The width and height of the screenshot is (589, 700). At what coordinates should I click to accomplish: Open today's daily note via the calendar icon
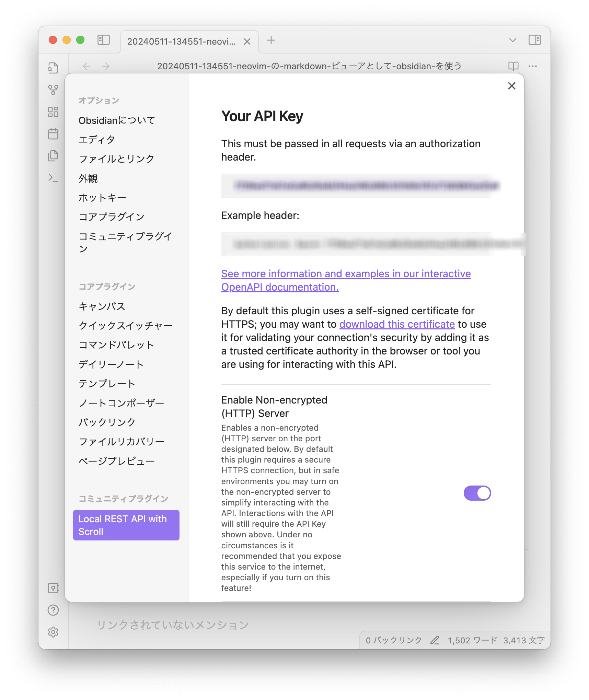[x=53, y=135]
